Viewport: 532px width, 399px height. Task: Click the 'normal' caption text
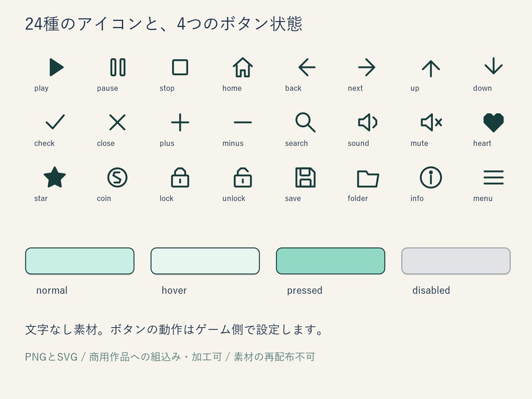(52, 290)
